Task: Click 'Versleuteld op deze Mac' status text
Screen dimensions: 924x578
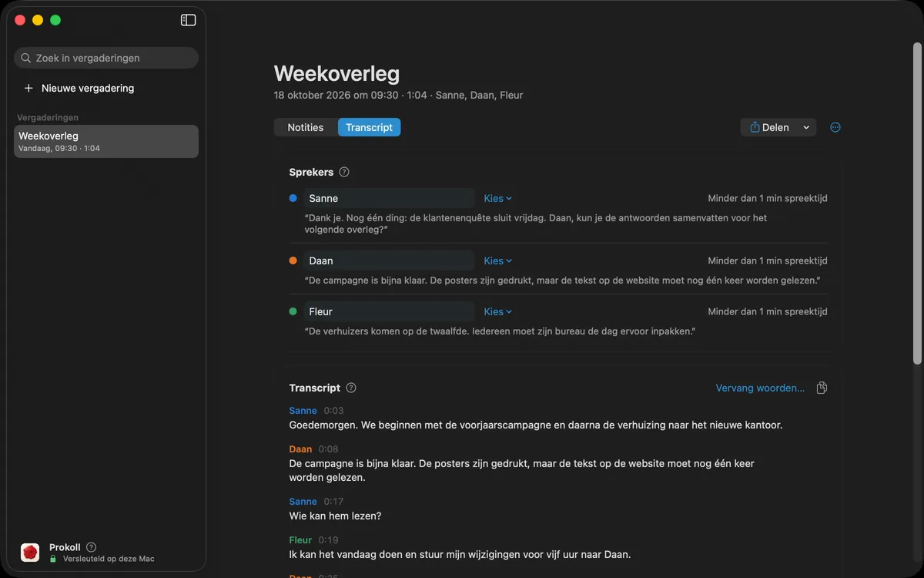Action: coord(109,559)
